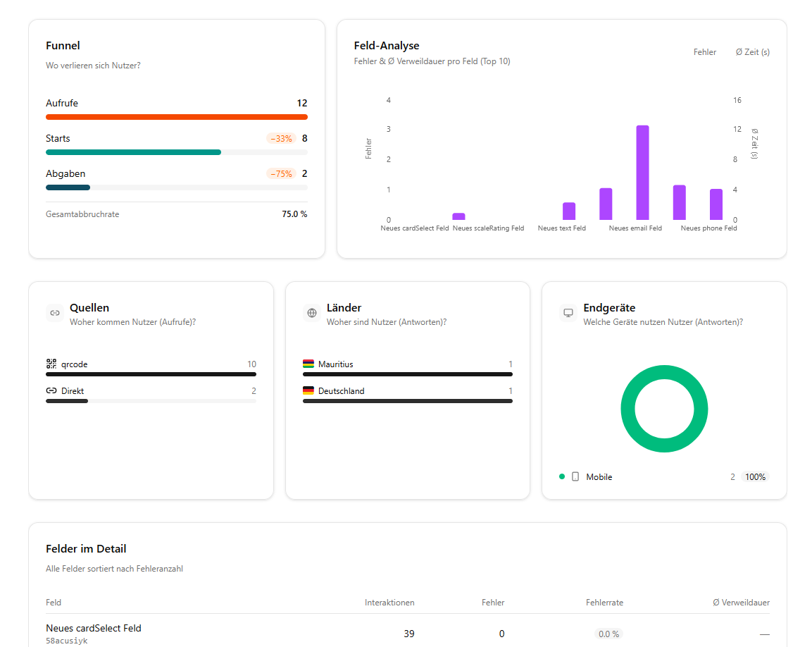812x647 pixels.
Task: Click the smartphone icon beside Mobile
Action: (575, 476)
